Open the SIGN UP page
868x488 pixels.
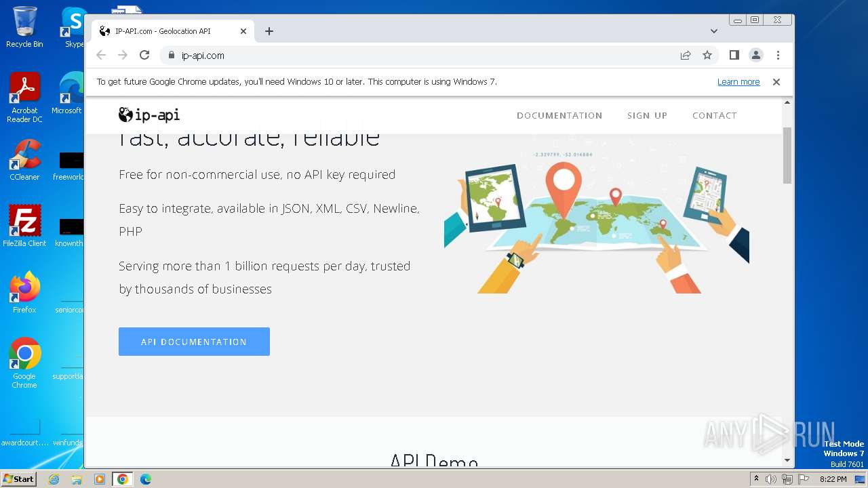[x=647, y=115]
